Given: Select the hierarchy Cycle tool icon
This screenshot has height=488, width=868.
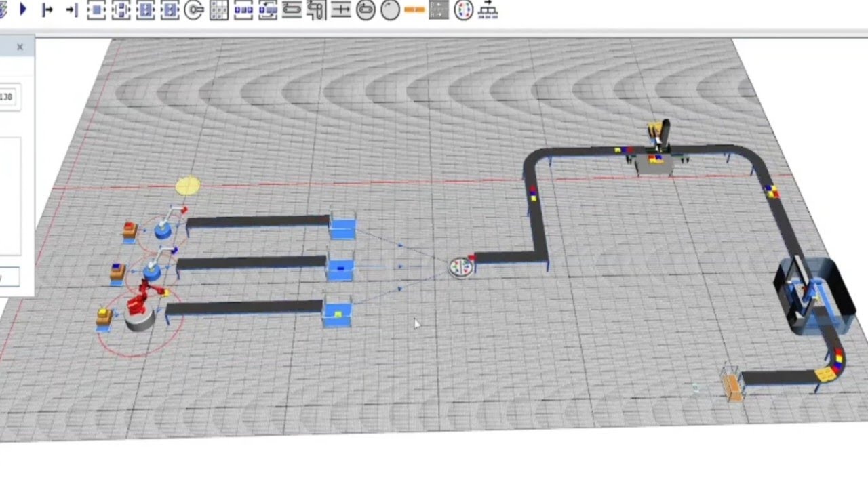Looking at the screenshot, I should coord(488,9).
